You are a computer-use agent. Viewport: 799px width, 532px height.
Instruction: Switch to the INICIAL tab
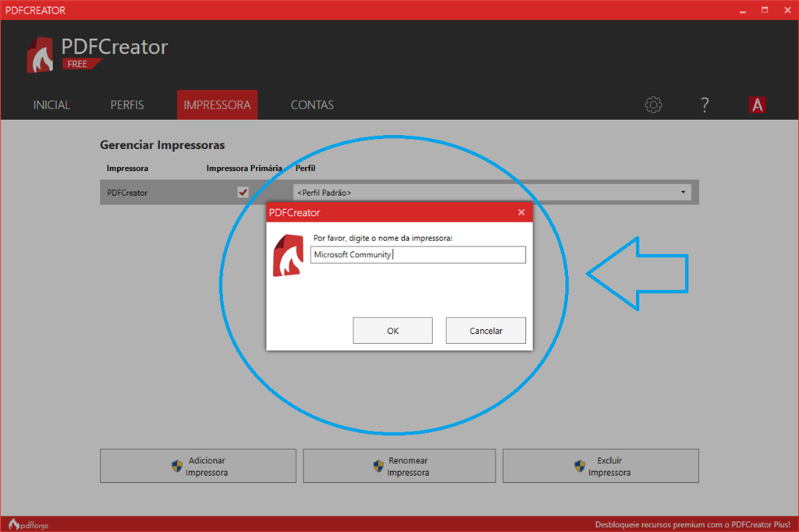click(51, 105)
